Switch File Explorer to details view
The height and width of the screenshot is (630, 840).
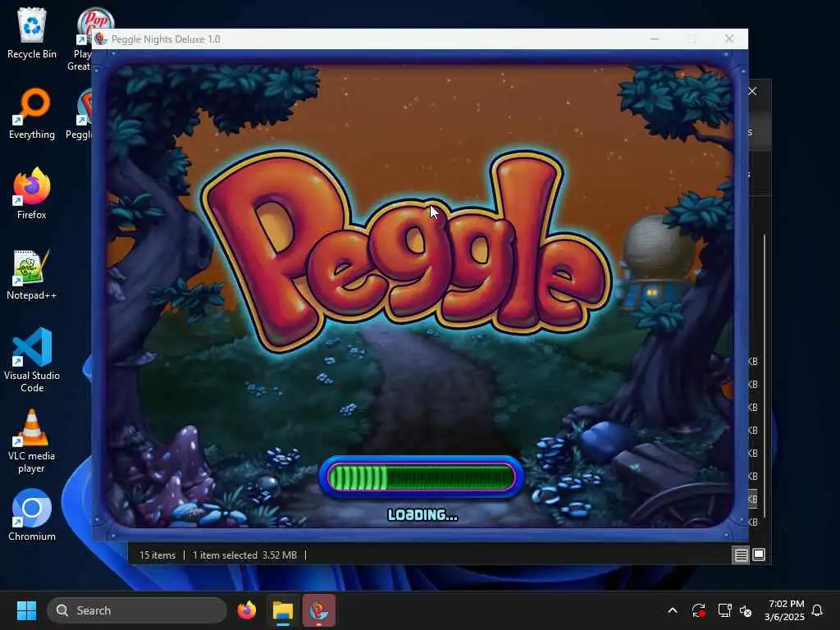coord(741,555)
